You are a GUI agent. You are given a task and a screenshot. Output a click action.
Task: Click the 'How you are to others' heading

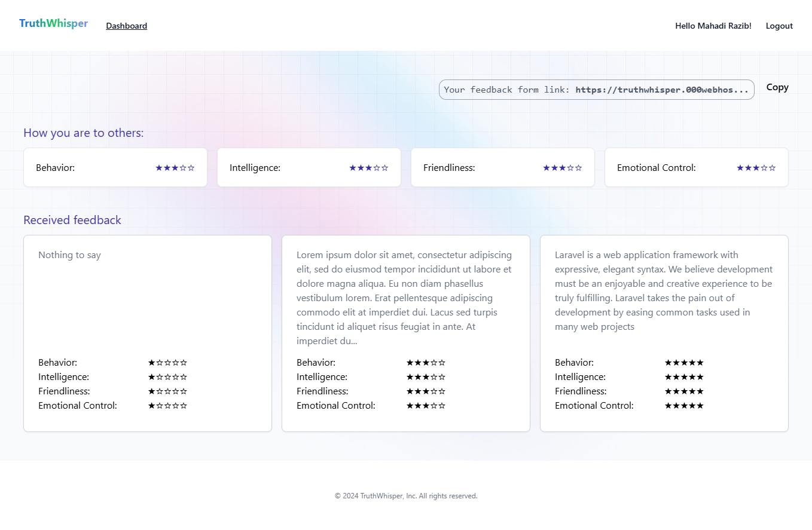pos(83,133)
